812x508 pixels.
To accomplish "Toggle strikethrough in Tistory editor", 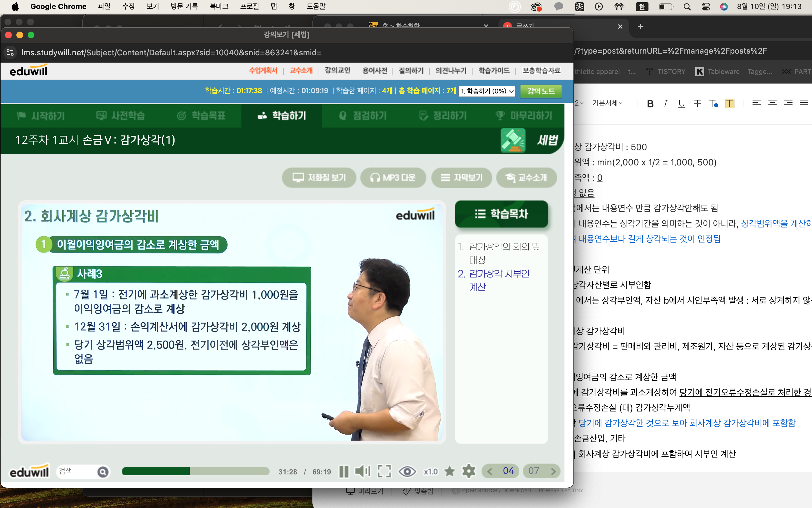I will tap(697, 104).
